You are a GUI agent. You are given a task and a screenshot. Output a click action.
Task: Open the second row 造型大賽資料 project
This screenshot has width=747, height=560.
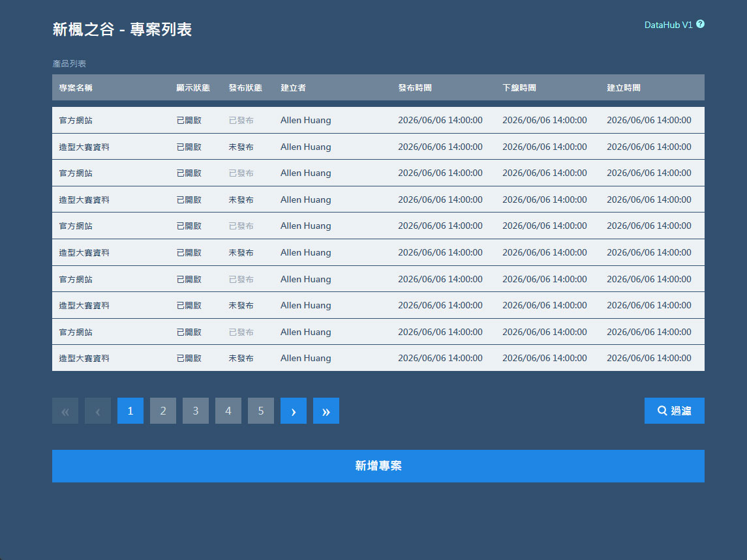point(378,147)
